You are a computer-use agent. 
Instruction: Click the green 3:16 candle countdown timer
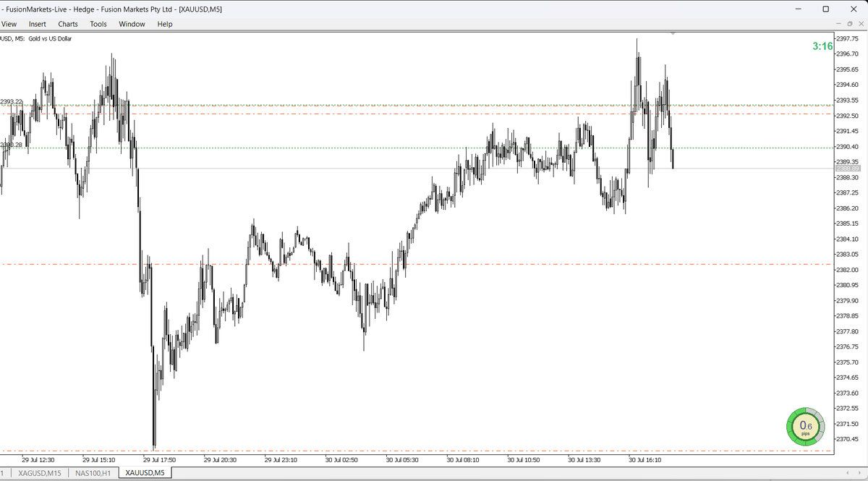[822, 46]
